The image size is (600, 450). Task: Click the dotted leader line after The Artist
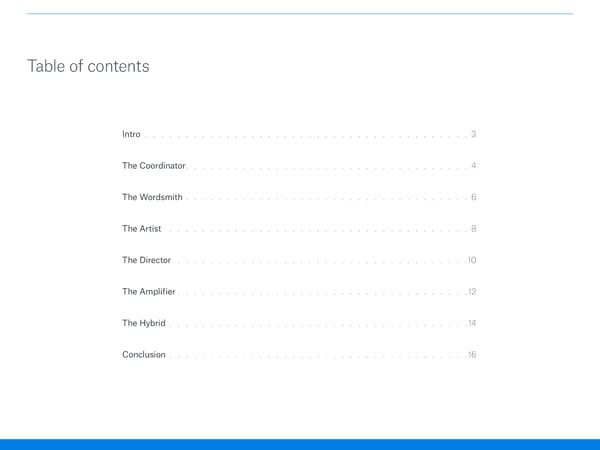tap(315, 231)
